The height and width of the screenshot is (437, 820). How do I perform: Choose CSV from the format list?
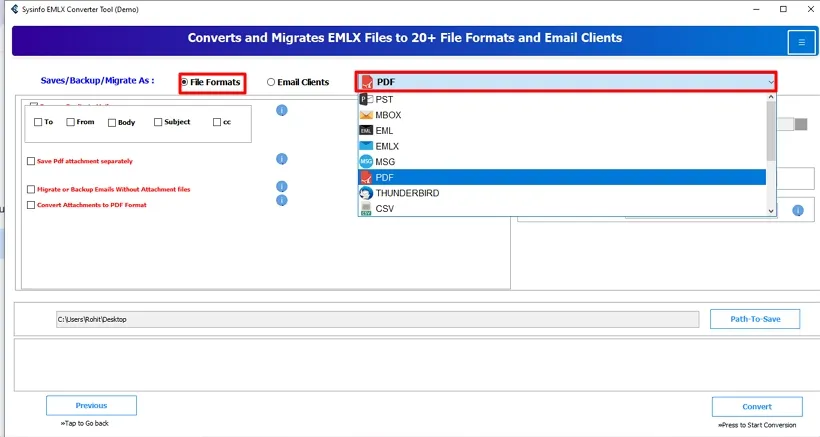point(562,209)
